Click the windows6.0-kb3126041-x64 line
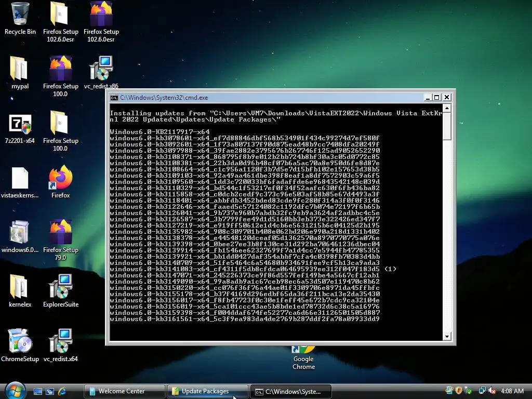532x399 pixels. [244, 213]
